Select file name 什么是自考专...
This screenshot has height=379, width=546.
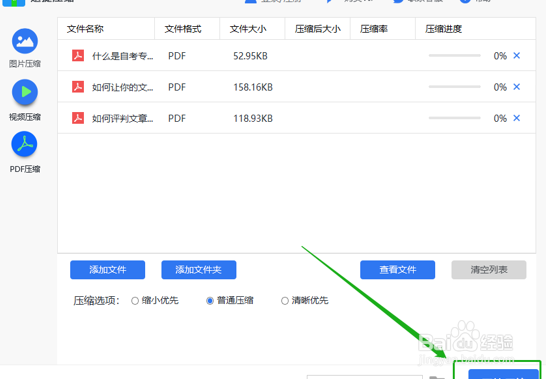pos(123,56)
